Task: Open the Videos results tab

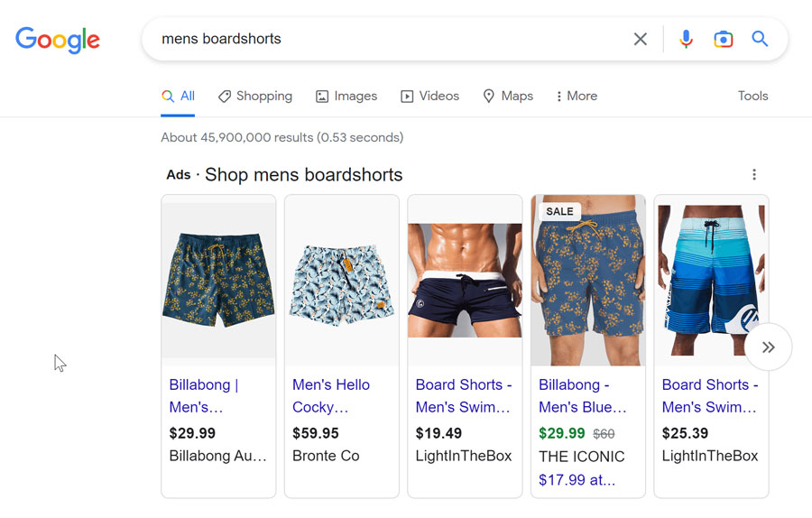Action: (429, 96)
